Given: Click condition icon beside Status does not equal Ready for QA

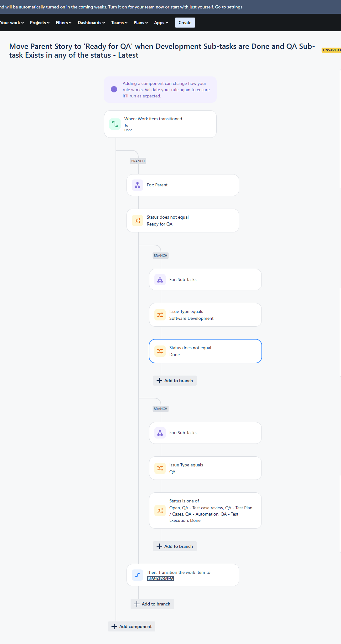Looking at the screenshot, I should point(137,220).
